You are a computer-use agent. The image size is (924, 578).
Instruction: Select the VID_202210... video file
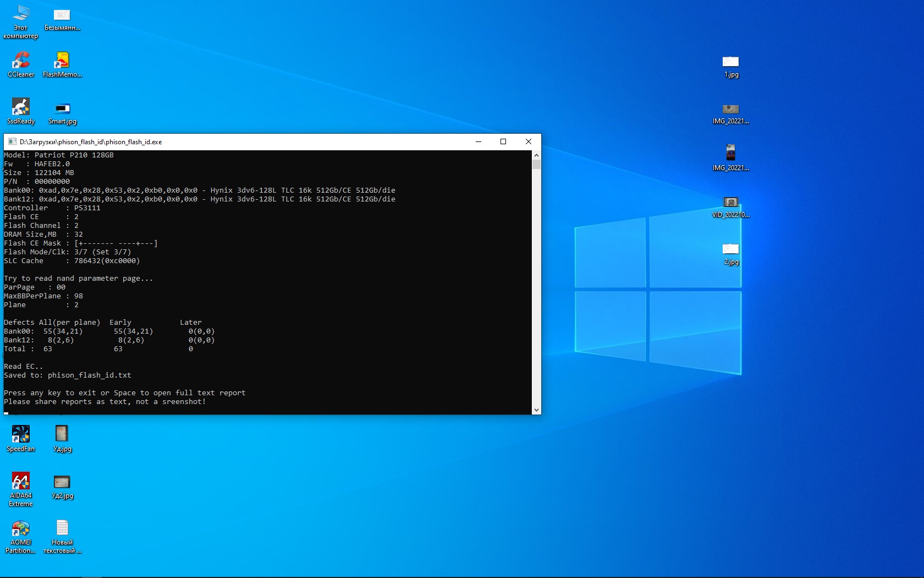point(731,206)
